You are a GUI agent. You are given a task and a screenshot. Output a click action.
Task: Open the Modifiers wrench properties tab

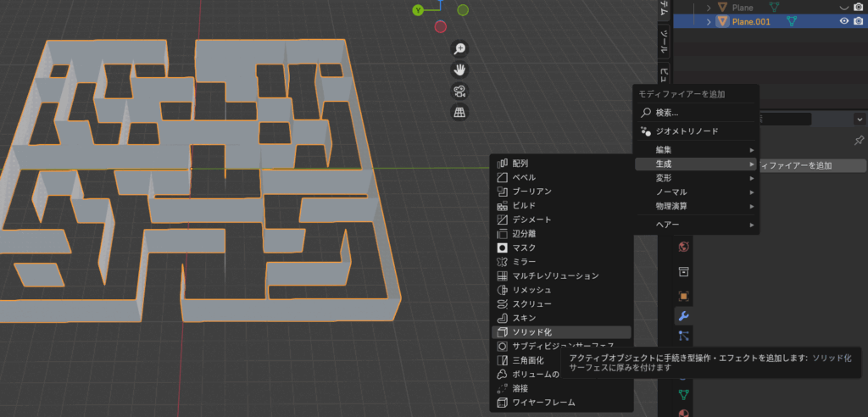point(684,316)
